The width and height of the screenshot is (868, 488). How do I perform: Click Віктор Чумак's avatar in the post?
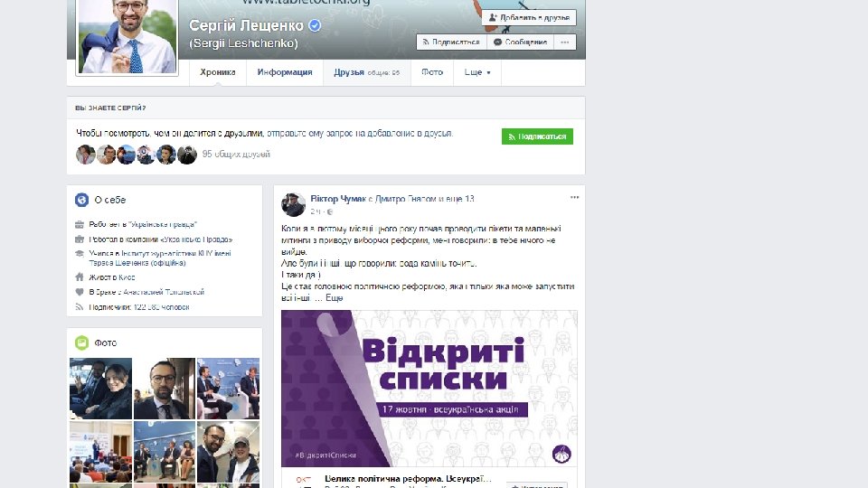293,205
